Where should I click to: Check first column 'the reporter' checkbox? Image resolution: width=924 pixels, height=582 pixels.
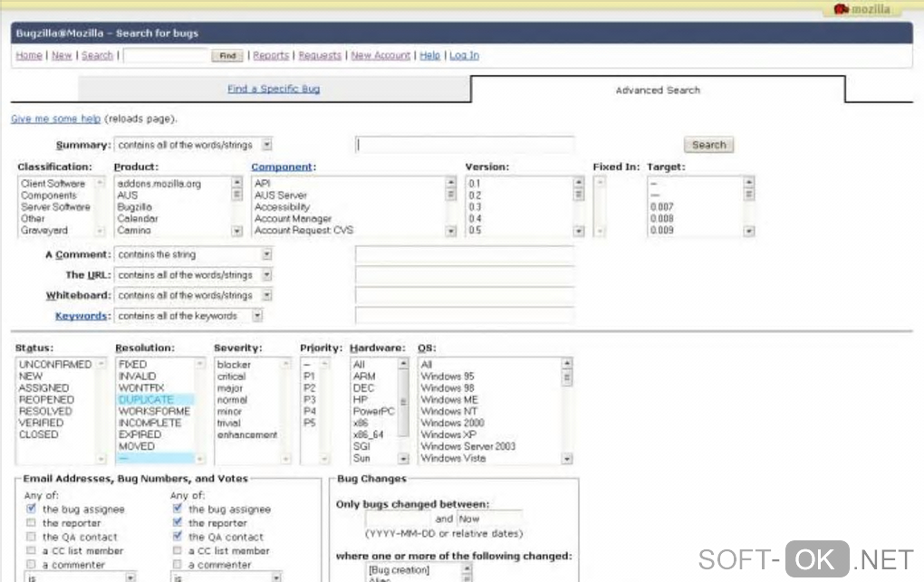[31, 522]
